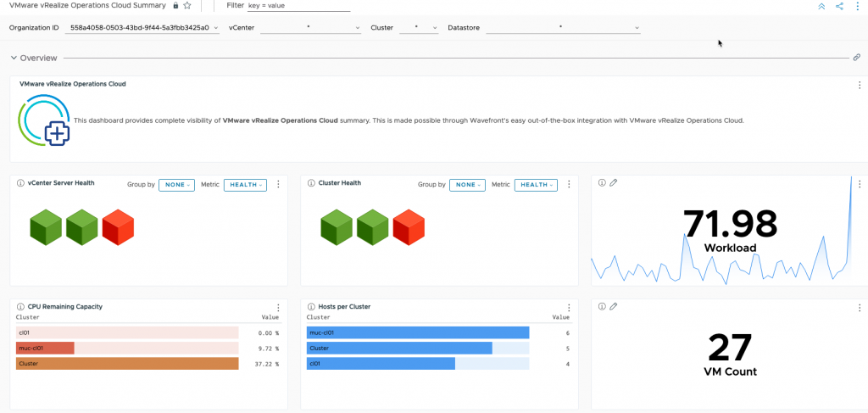The height and width of the screenshot is (413, 868).
Task: Click the Cluster bar in CPU Remaining Capacity
Action: (127, 364)
